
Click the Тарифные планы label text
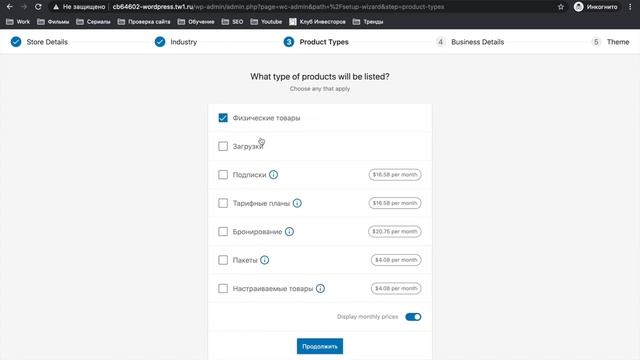[x=261, y=203]
